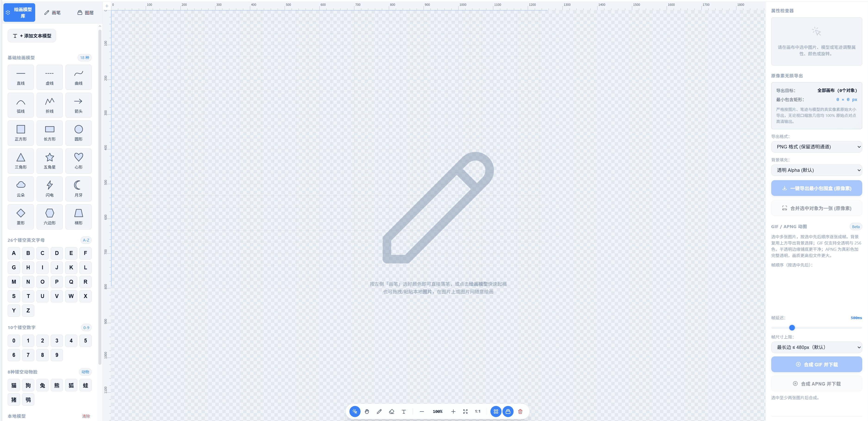This screenshot has width=868, height=421.
Task: Insert the 直线 straight line model
Action: tap(21, 77)
